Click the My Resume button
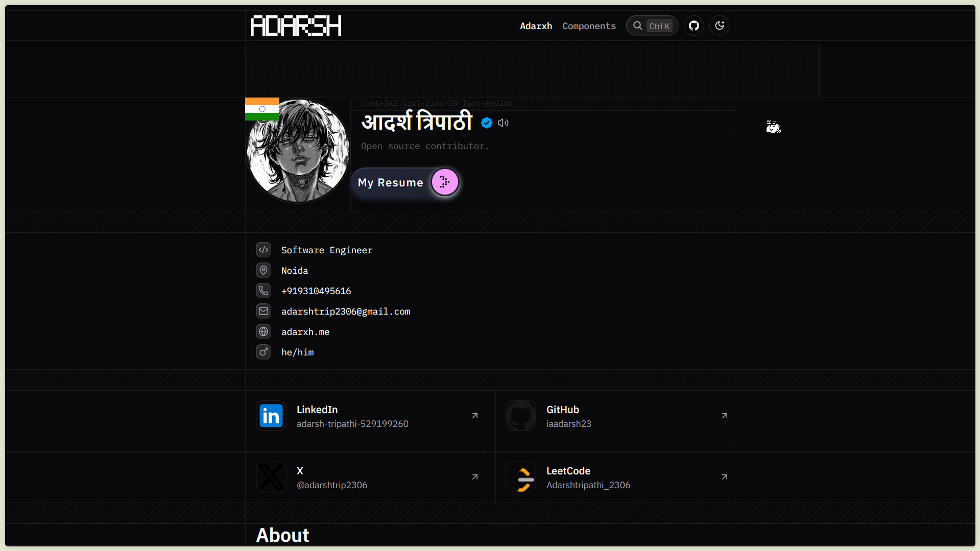Image resolution: width=980 pixels, height=551 pixels. (406, 182)
